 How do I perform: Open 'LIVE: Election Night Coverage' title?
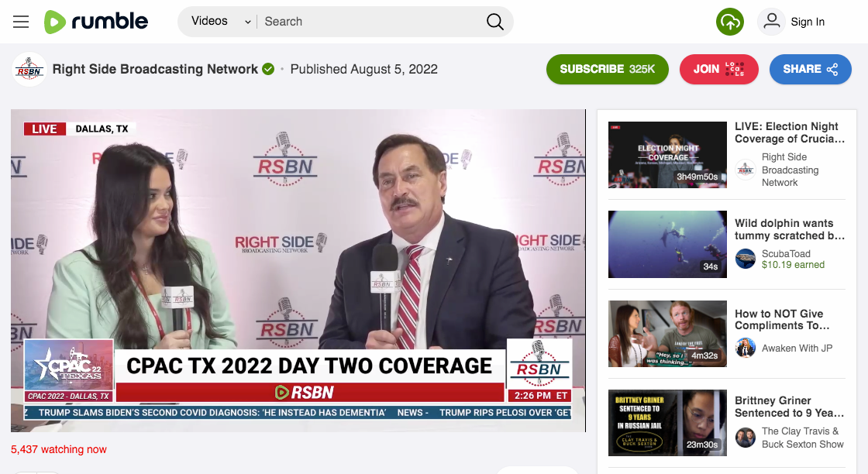790,132
